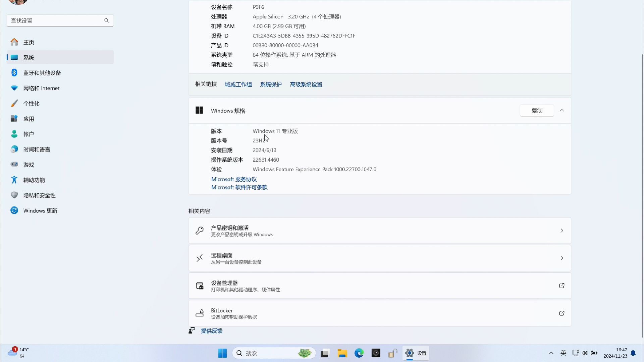Screen dimensions: 644x362
Task: Open the notification bell icon
Action: pyautogui.click(x=633, y=353)
